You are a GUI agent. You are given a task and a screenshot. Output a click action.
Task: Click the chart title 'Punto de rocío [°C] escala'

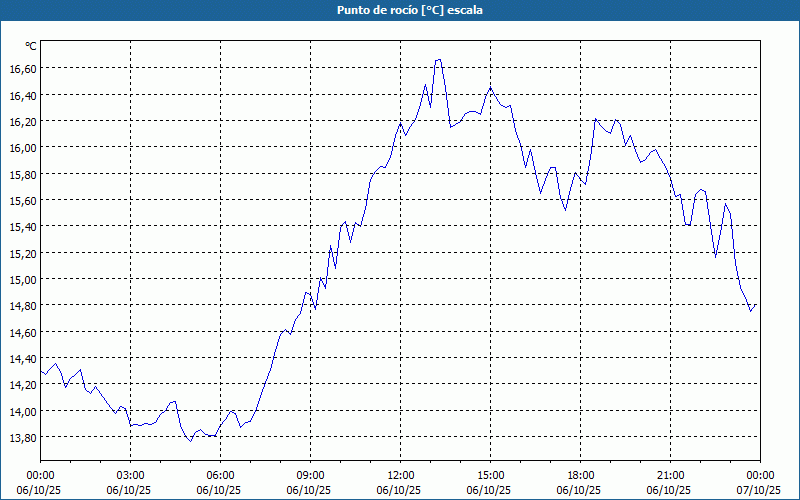[400, 9]
